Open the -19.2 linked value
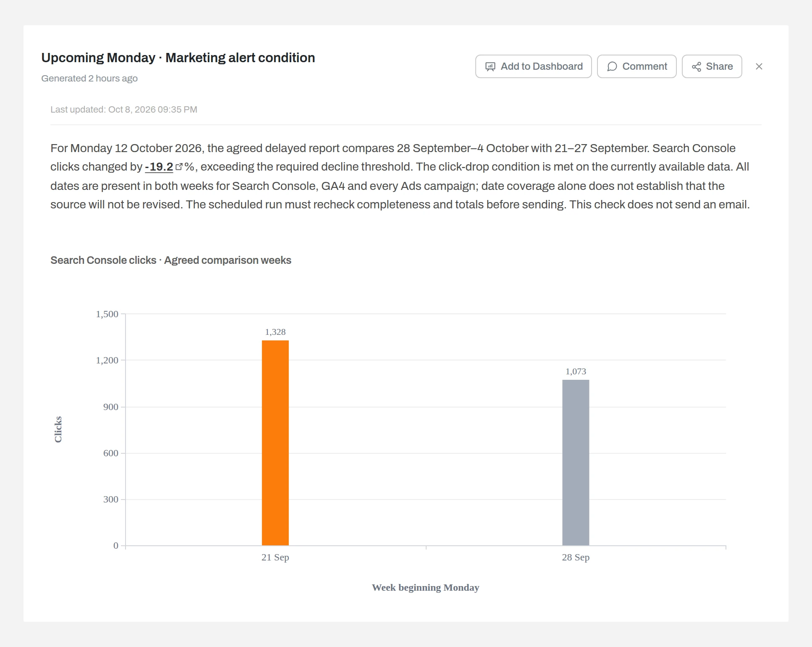This screenshot has width=812, height=647. pyautogui.click(x=159, y=167)
